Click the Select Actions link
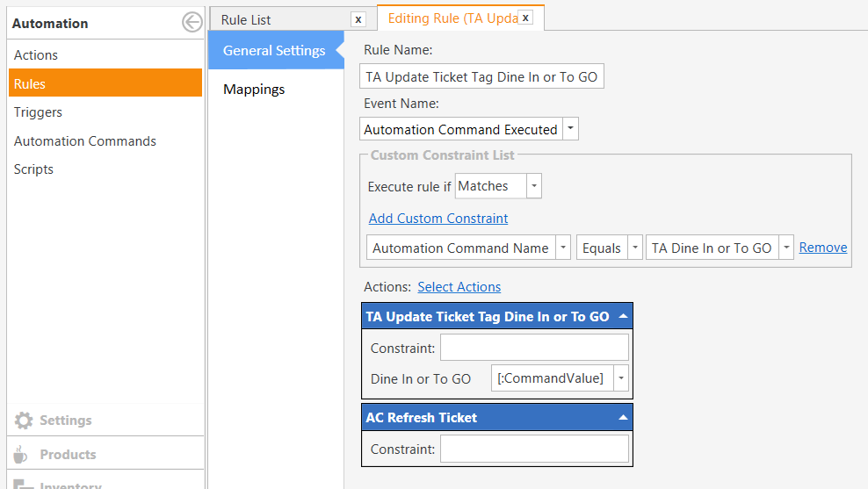The height and width of the screenshot is (489, 868). [x=459, y=287]
